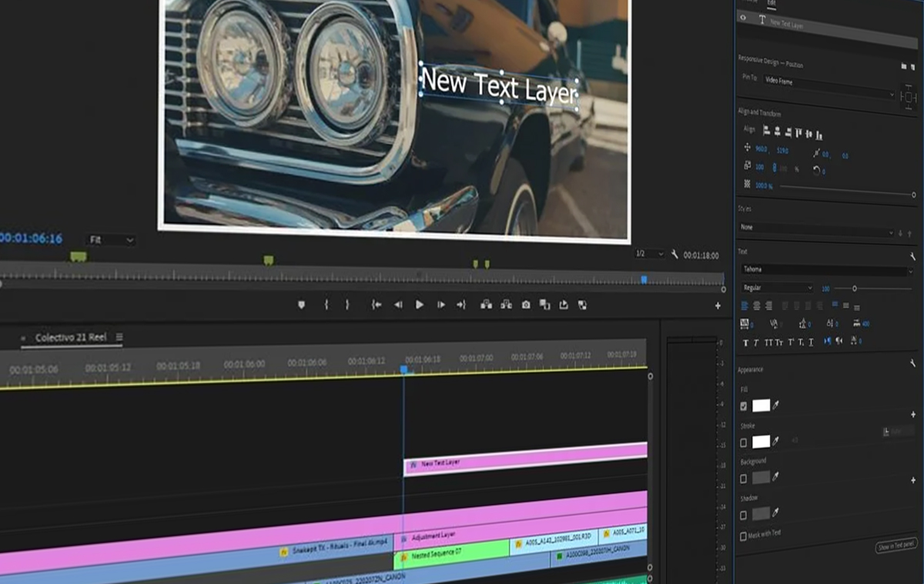
Task: Click the timeline playhead handle
Action: point(403,369)
